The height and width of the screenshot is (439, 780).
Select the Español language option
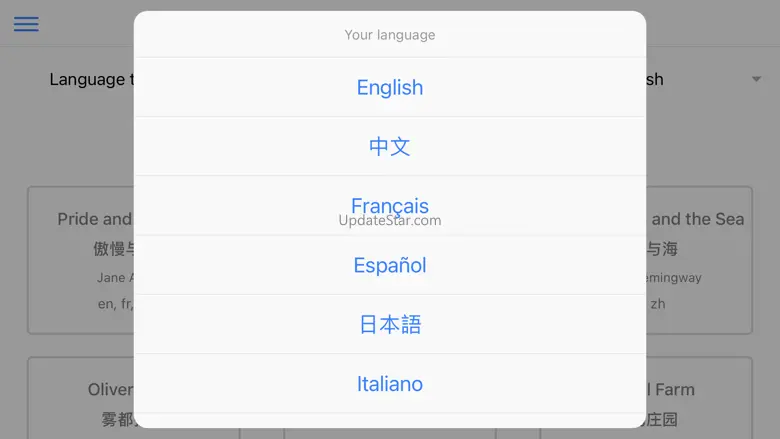[x=390, y=265]
